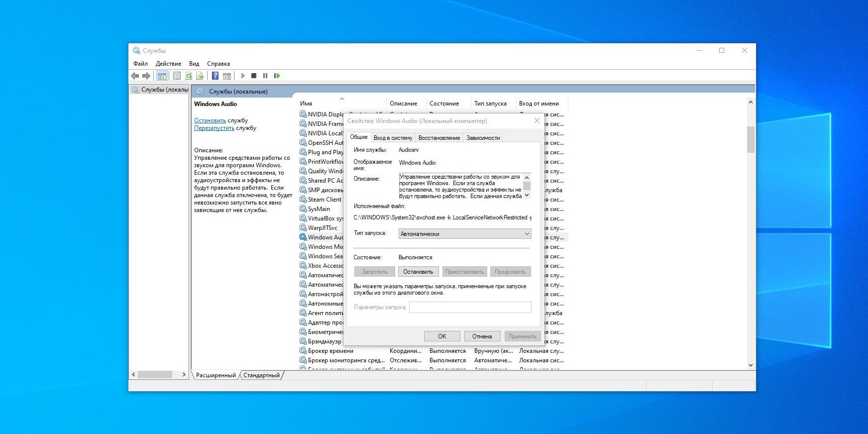
Task: Click the tree pane scroll-right arrow
Action: coord(184,374)
